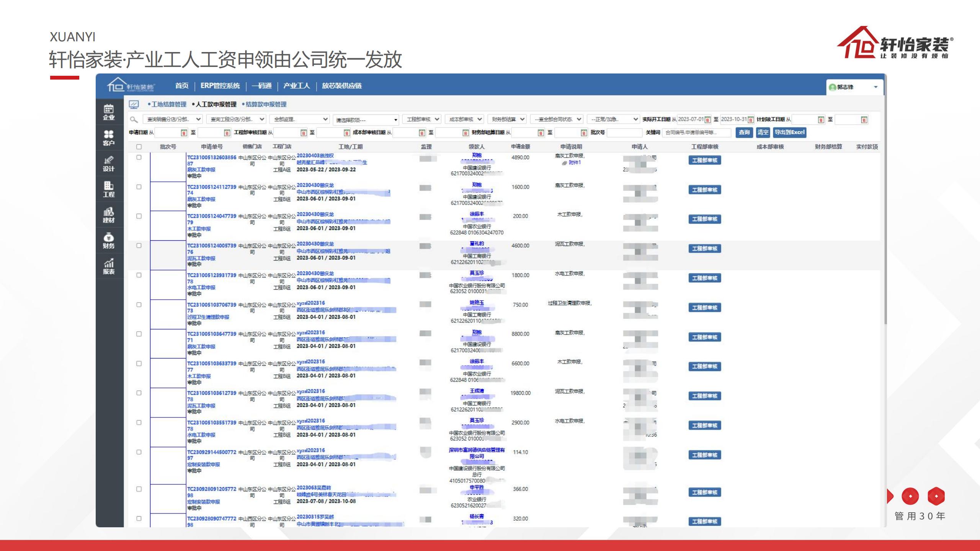The image size is (980, 551).
Task: Open the 企业 sidebar module
Action: [109, 112]
